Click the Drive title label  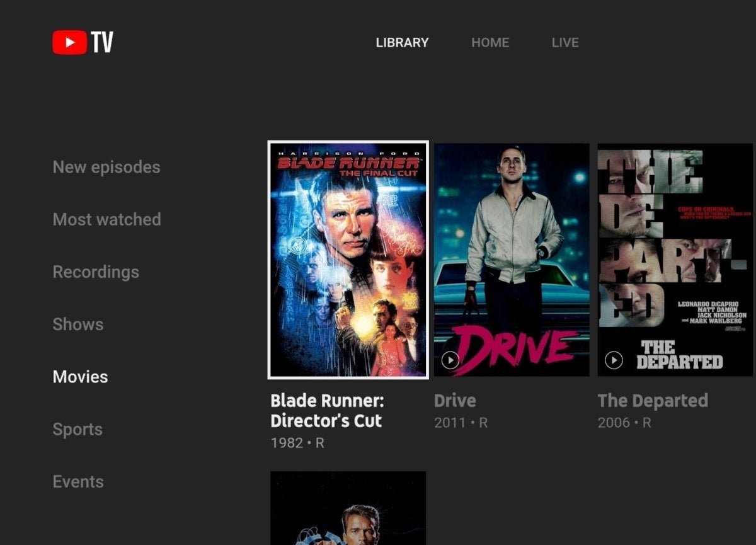coord(455,400)
